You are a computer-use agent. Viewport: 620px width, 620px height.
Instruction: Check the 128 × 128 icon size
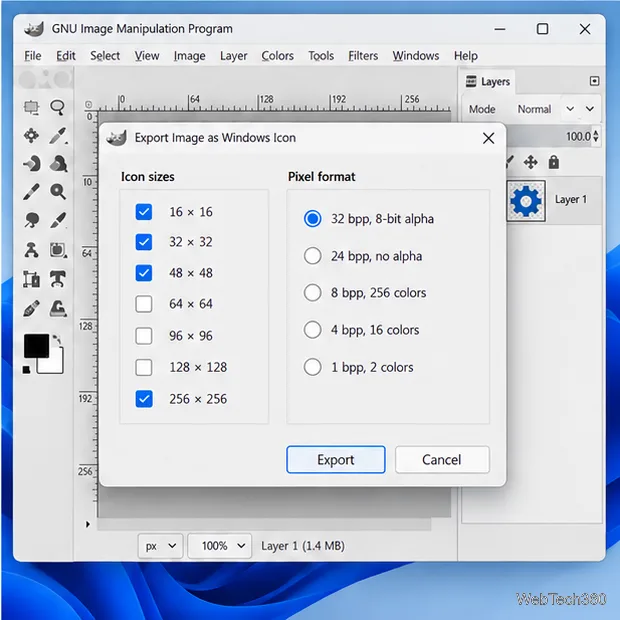144,367
